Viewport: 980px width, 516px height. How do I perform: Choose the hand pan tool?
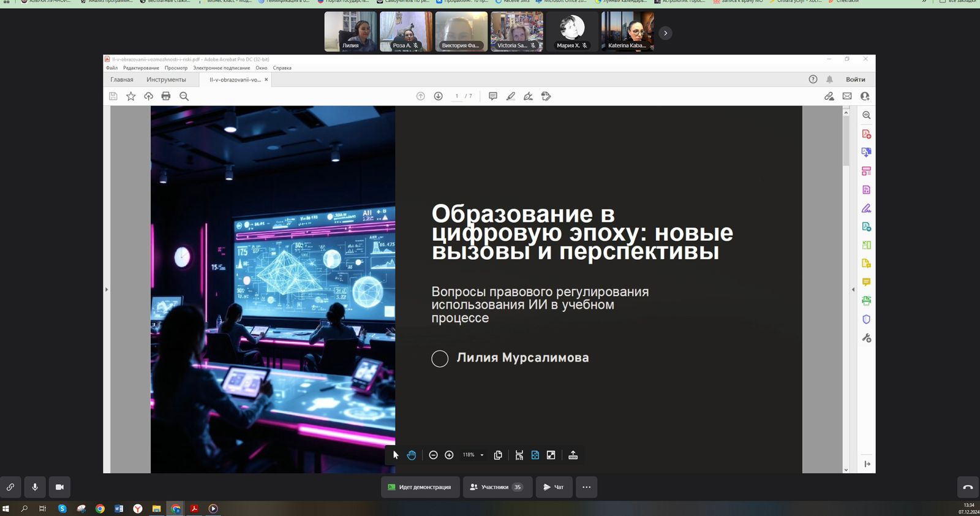pos(412,455)
